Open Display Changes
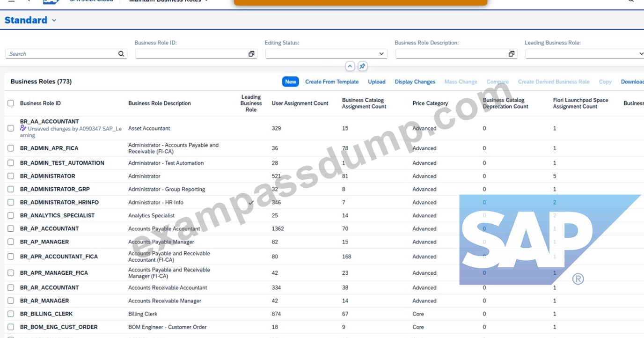The image size is (644, 338). click(415, 81)
